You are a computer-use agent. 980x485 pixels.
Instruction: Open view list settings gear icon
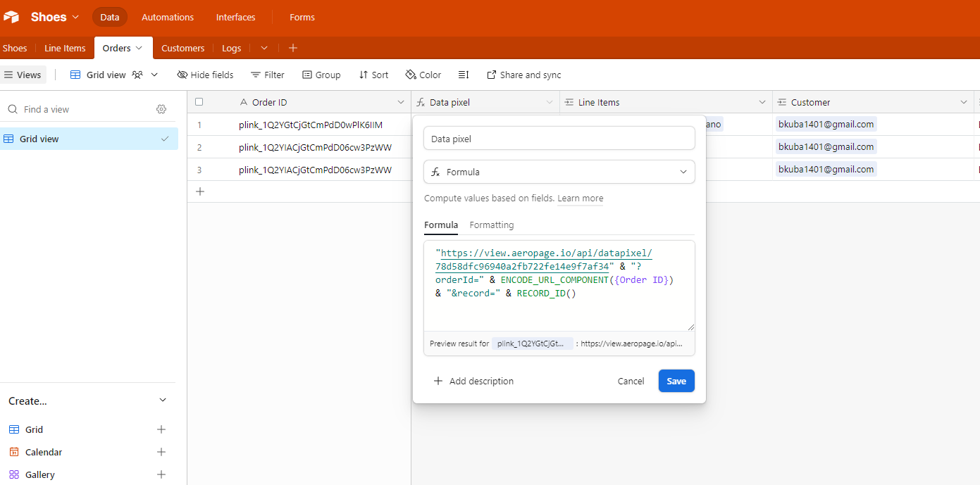161,109
